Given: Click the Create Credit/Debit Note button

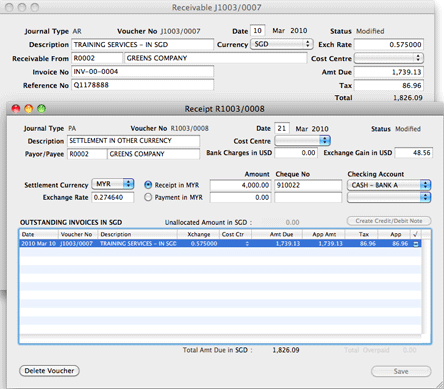Looking at the screenshot, I should point(389,221).
